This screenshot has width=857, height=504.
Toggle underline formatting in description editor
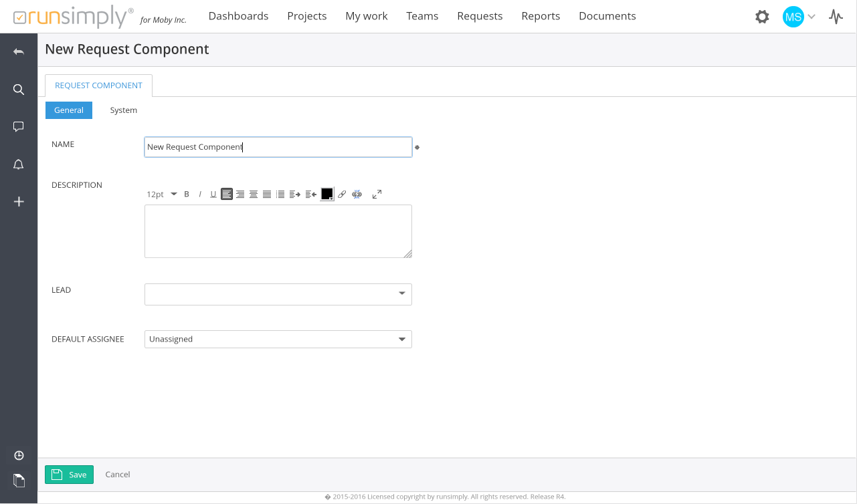click(213, 195)
